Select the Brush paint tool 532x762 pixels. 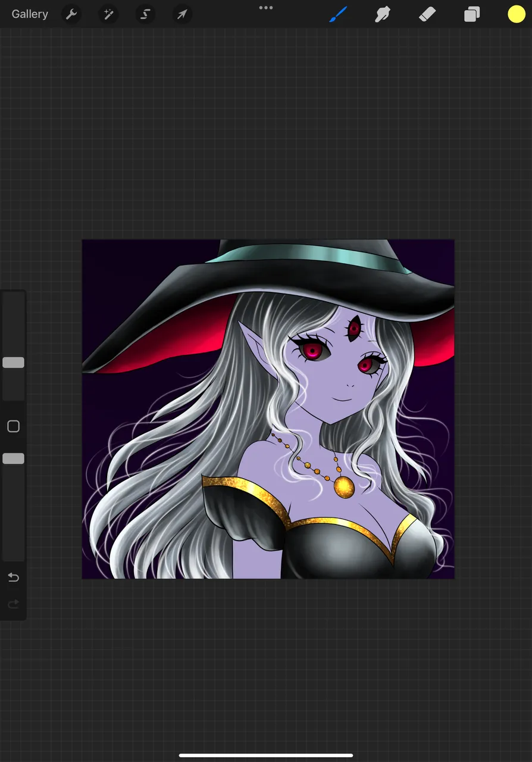point(338,14)
